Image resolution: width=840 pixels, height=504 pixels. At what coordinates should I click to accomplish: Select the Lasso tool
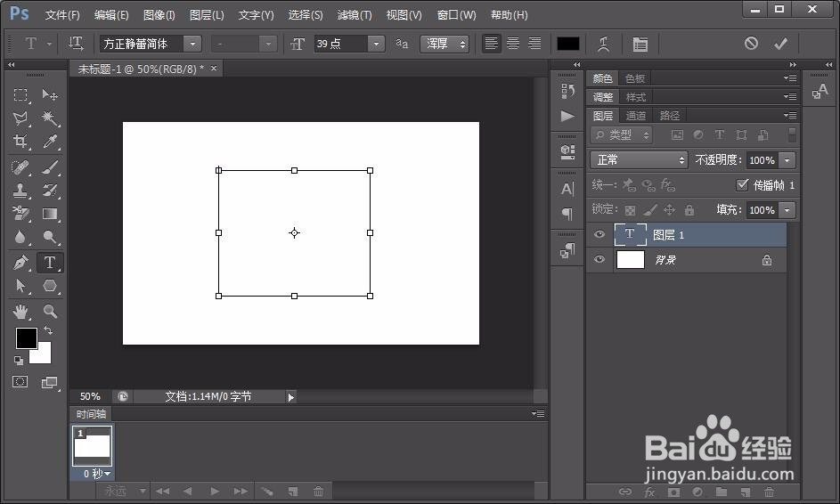(20, 118)
